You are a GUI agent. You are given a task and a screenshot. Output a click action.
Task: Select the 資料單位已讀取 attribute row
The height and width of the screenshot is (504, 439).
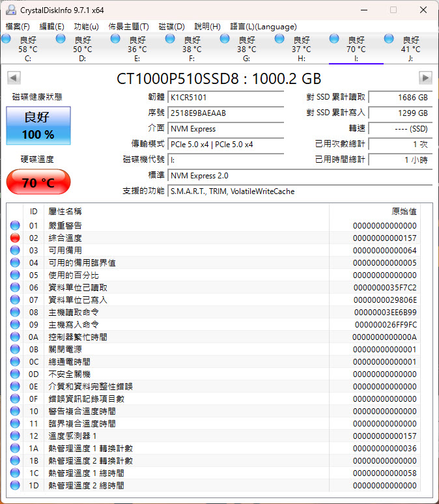click(x=214, y=287)
